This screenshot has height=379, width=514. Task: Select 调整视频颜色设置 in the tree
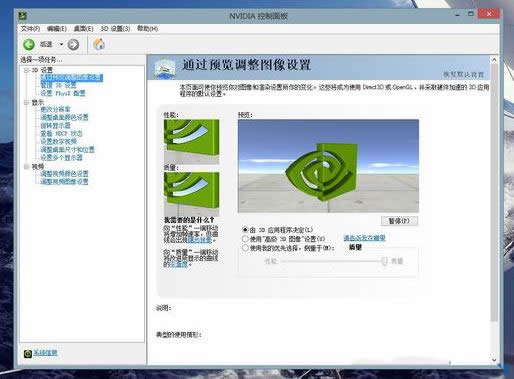(64, 174)
